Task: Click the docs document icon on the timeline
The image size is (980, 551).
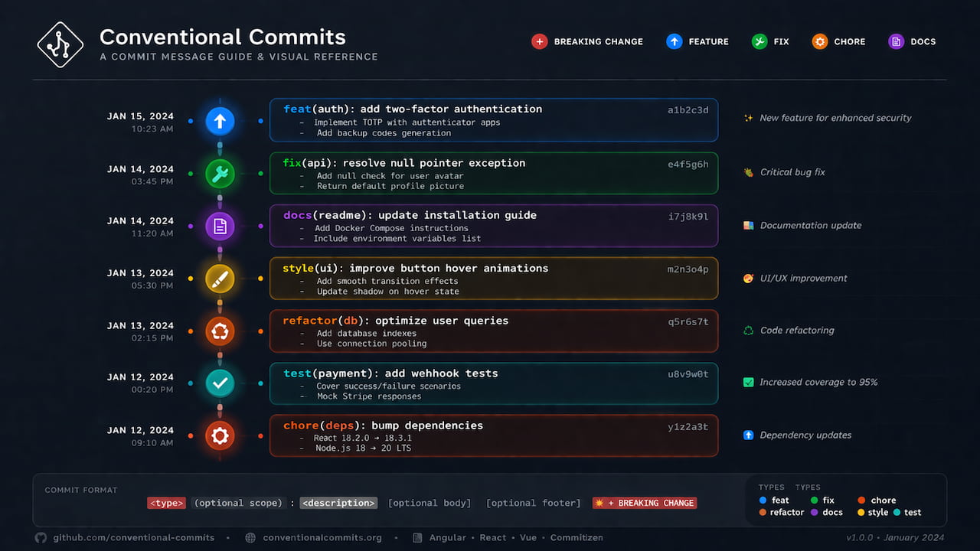Action: [x=220, y=226]
